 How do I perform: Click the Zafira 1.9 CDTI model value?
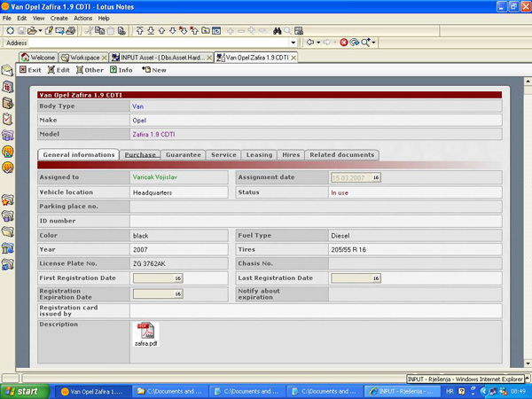pos(153,135)
